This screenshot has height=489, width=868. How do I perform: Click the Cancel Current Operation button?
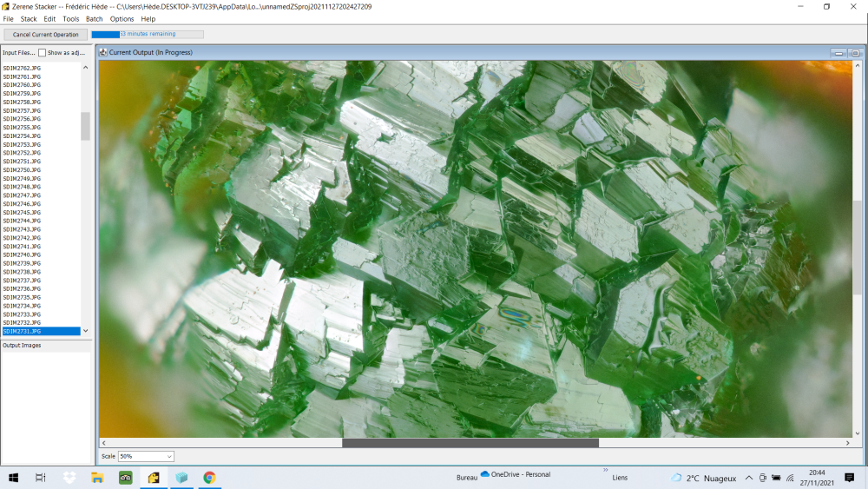tap(45, 35)
